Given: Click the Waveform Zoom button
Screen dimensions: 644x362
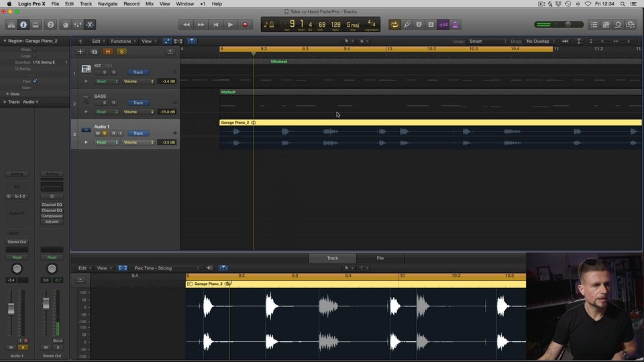Looking at the screenshot, I should pos(565,41).
